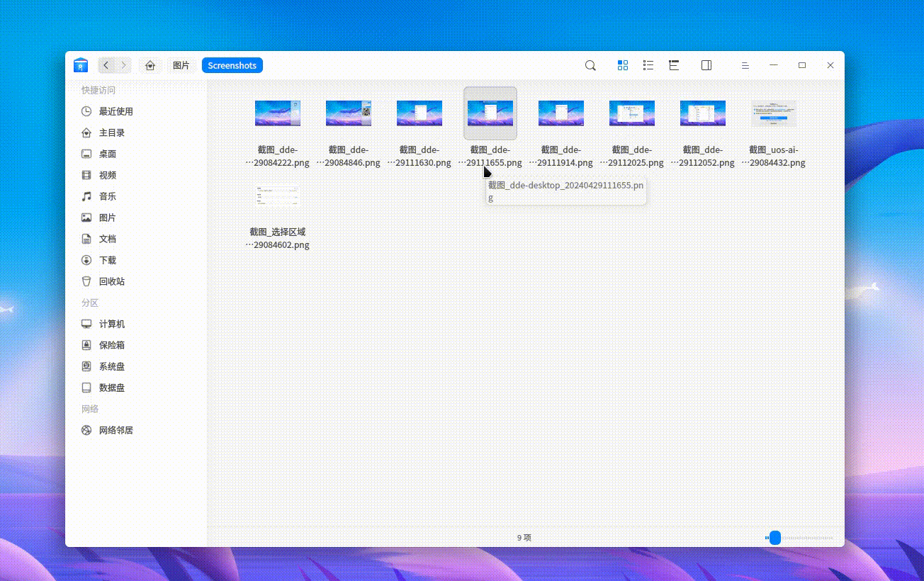Open 系统盘 in the sidebar
The image size is (924, 581).
136,366
